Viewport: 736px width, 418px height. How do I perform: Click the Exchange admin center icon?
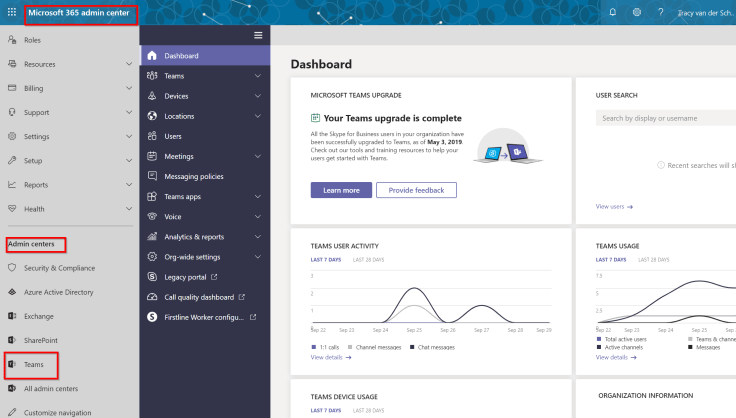click(12, 316)
